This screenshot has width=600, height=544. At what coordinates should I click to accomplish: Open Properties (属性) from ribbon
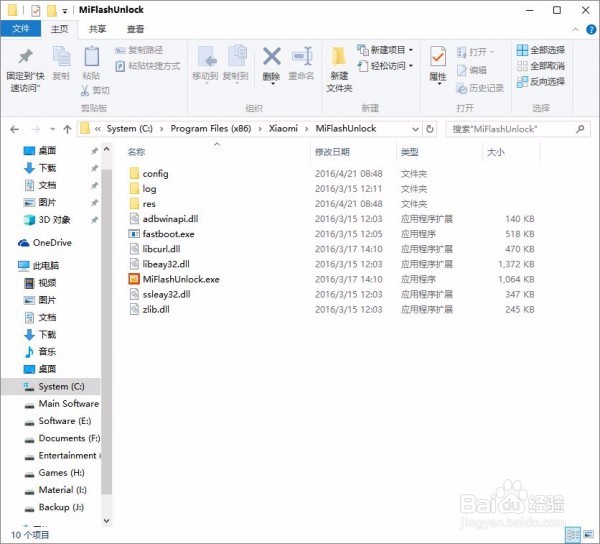438,64
